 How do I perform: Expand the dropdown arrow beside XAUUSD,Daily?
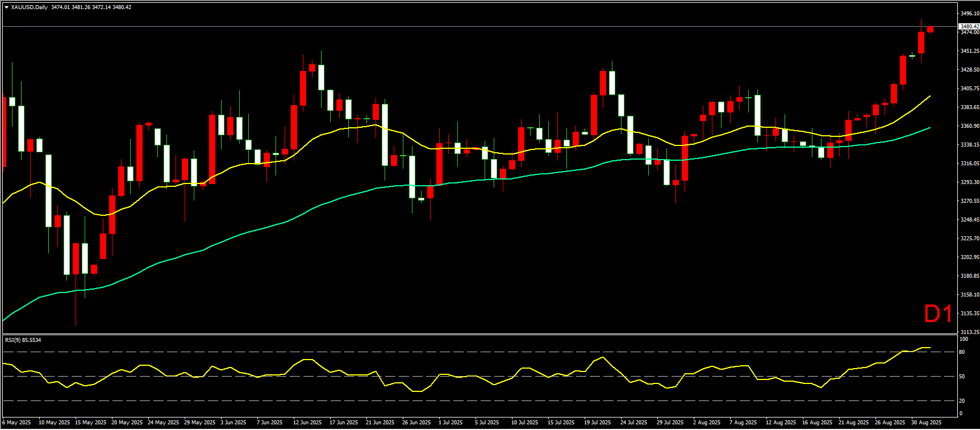click(6, 7)
